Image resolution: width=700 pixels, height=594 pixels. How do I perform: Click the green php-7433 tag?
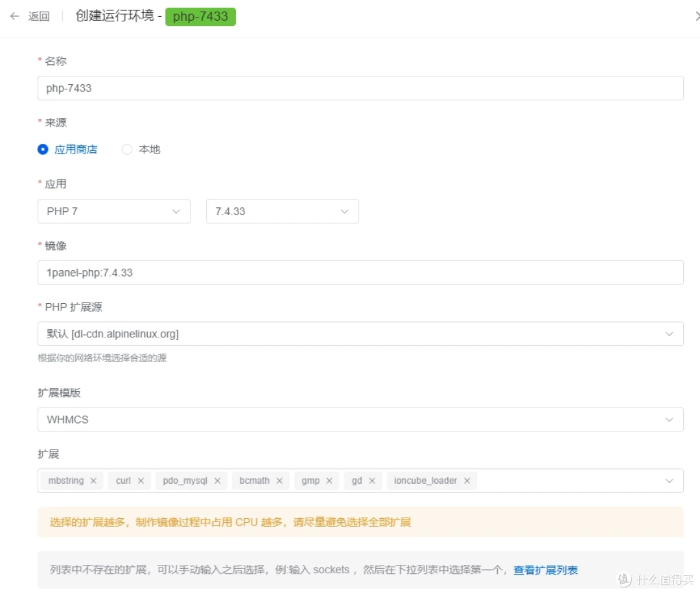[200, 16]
